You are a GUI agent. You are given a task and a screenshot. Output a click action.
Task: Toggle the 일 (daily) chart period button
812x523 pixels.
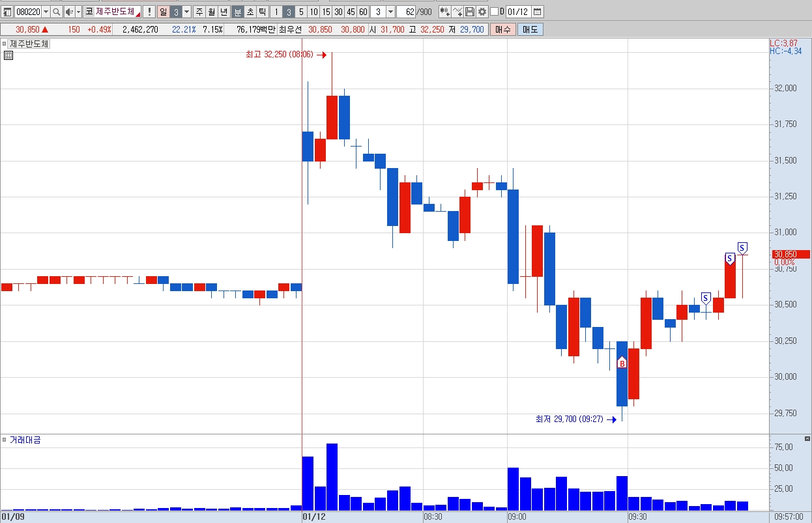click(x=163, y=12)
